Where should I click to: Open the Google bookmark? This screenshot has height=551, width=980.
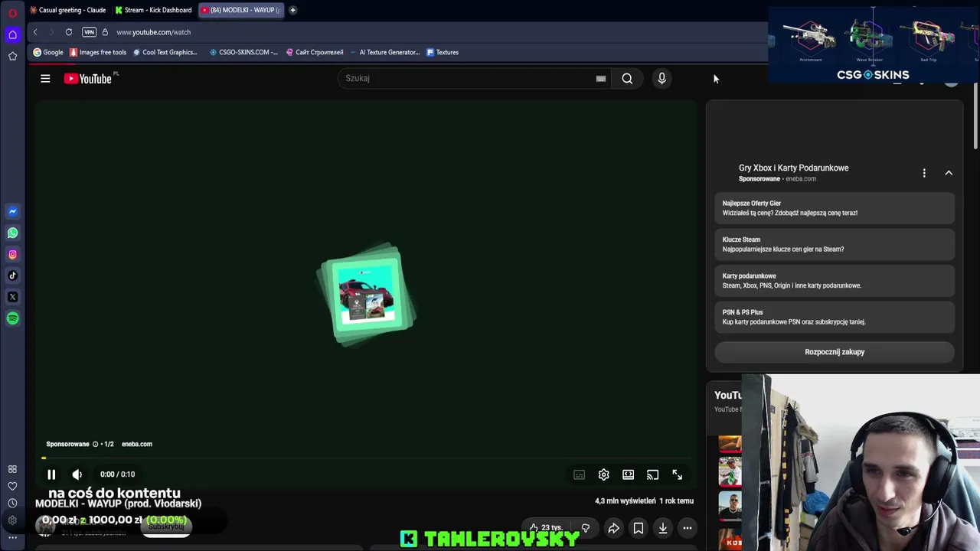47,52
